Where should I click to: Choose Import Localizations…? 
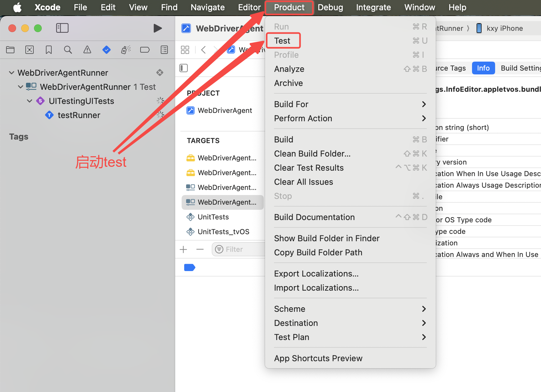pos(350,288)
